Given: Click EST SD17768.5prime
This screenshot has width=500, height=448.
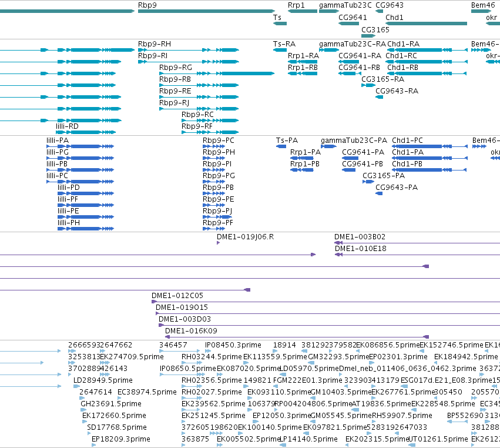Looking at the screenshot, I should click(89, 433).
